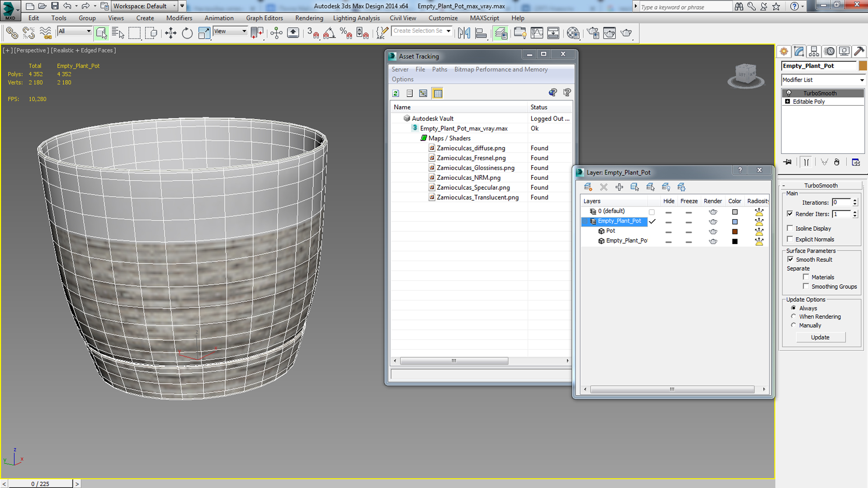This screenshot has height=488, width=868.
Task: Toggle 3D Snaps button
Action: [x=312, y=33]
